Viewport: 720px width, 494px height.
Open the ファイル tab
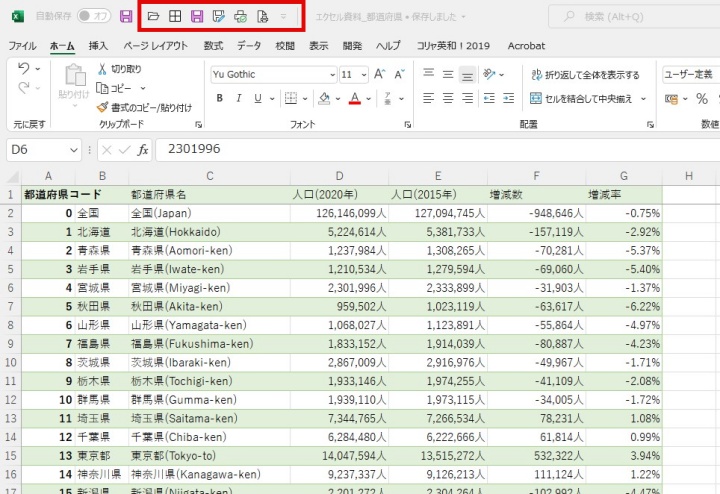click(x=22, y=46)
